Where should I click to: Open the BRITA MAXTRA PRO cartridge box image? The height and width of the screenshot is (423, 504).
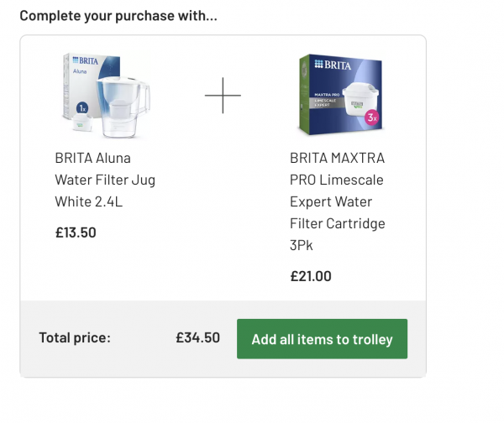pyautogui.click(x=339, y=96)
